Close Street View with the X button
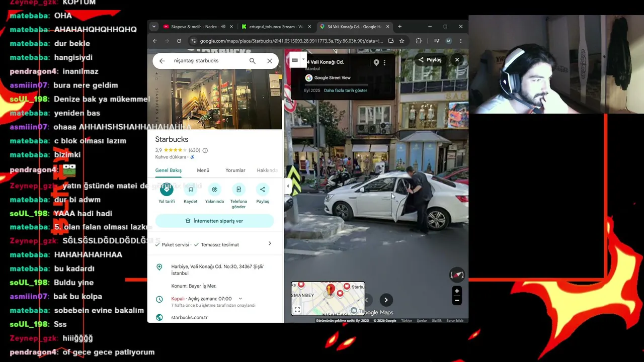 pyautogui.click(x=457, y=59)
